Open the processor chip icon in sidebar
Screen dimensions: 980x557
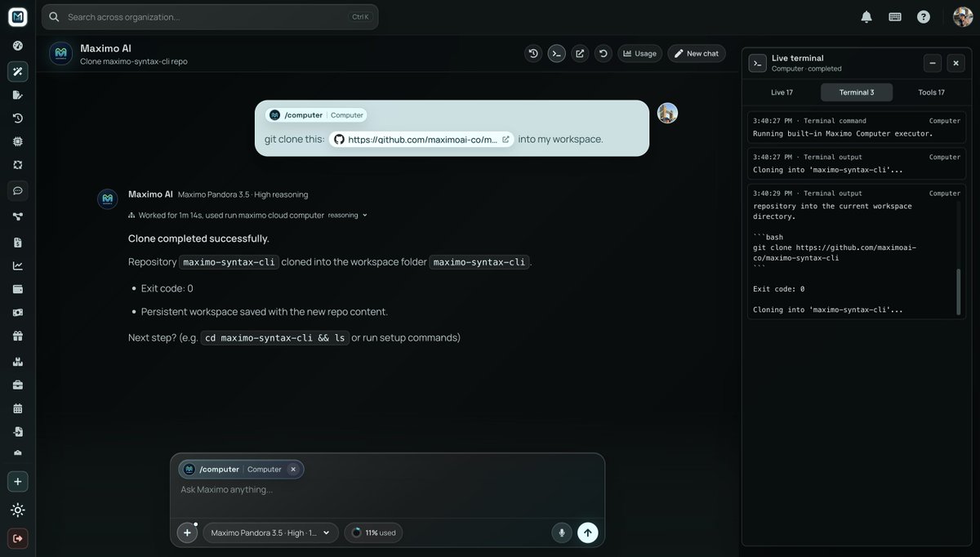18,141
